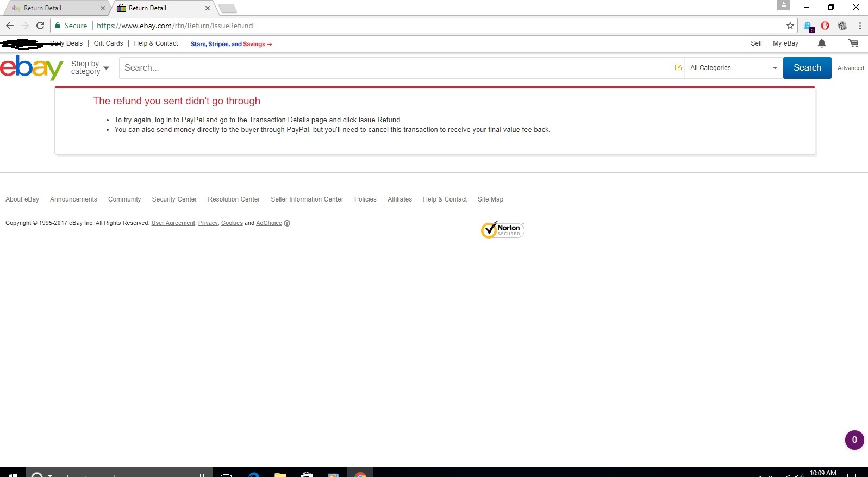This screenshot has width=868, height=477.
Task: Open the Privacy link
Action: point(208,223)
